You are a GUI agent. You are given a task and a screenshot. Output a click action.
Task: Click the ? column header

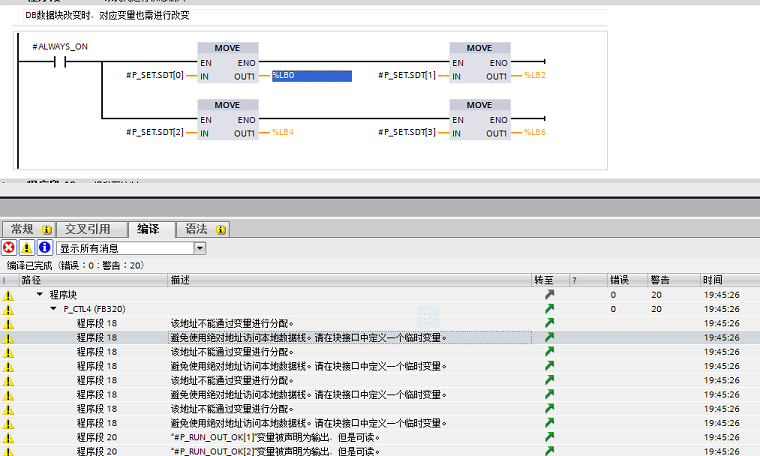(588, 280)
